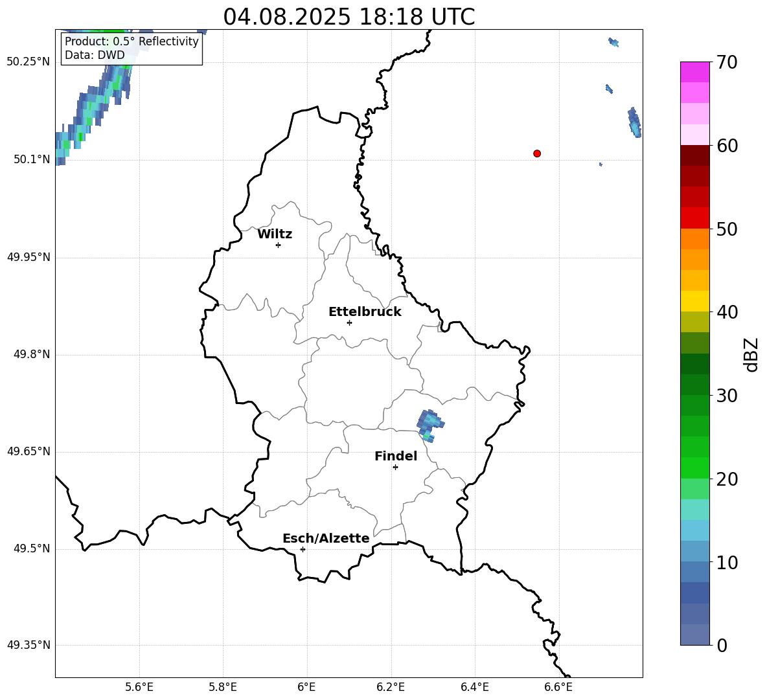Click the Ettelbruck city label
The image size is (767, 700).
tap(365, 312)
